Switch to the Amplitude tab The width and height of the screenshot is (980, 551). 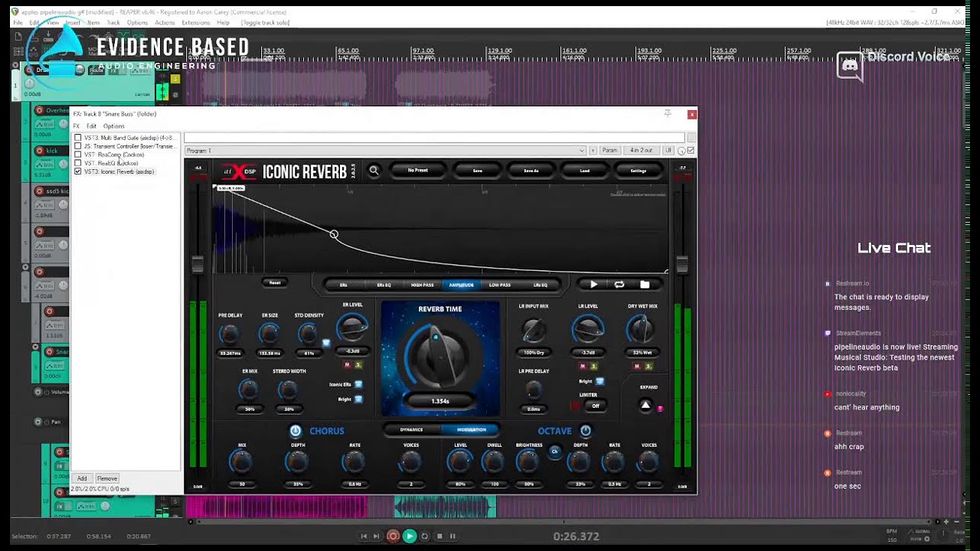pos(461,285)
